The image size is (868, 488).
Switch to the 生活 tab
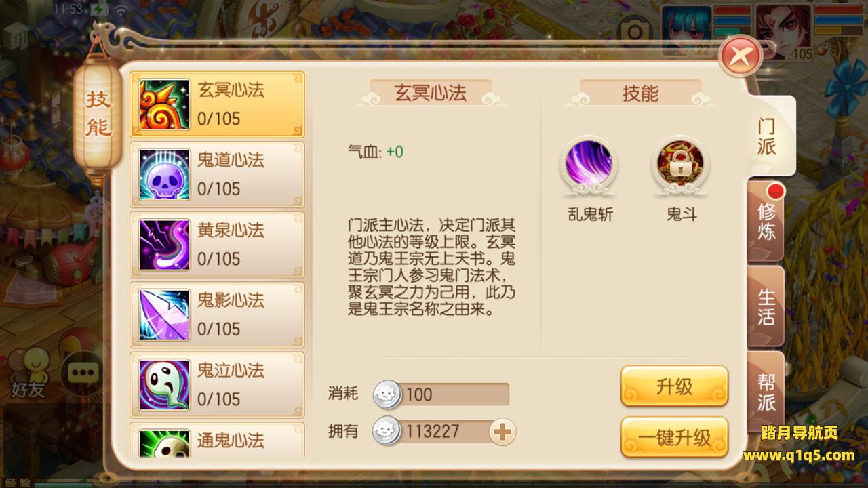[766, 307]
